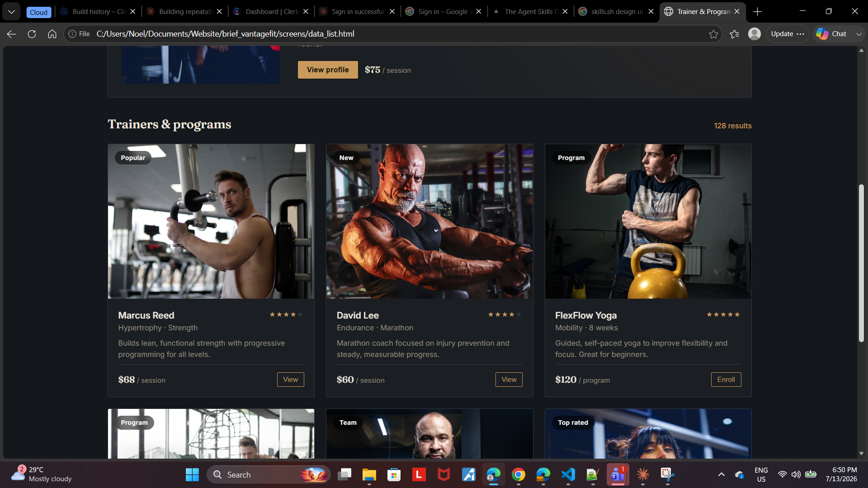Reload the current page
868x488 pixels.
coord(32,34)
